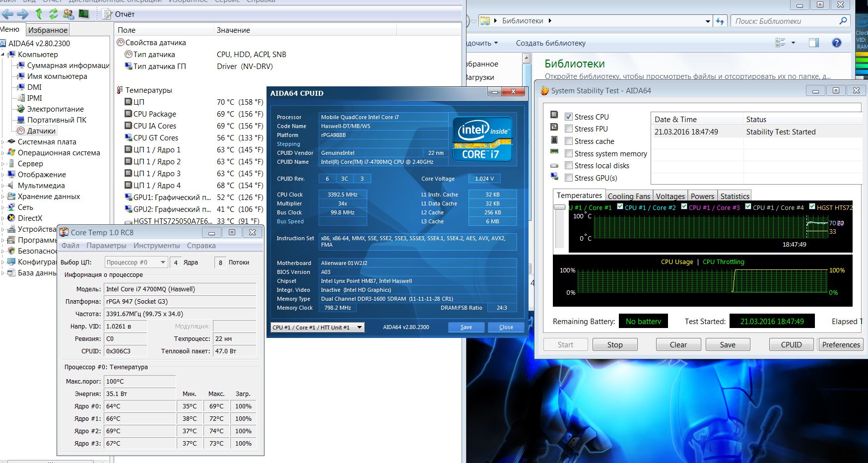Image resolution: width=868 pixels, height=463 pixels.
Task: Click the green refresh icon in AIDA64 toolbar
Action: tap(53, 14)
